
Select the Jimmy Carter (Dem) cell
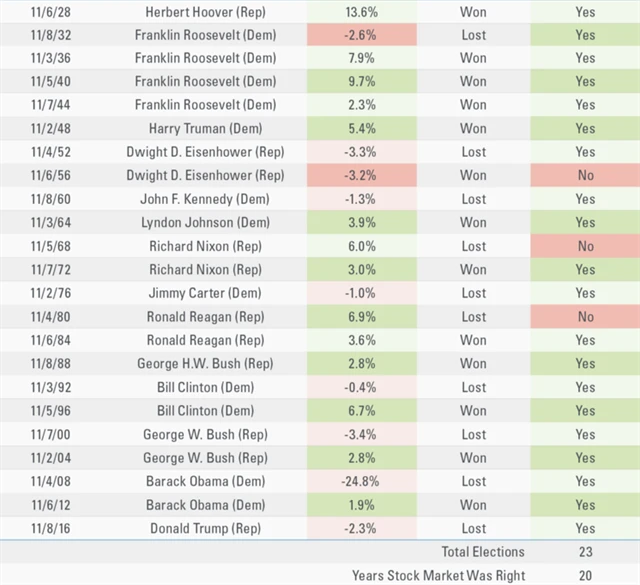point(205,293)
